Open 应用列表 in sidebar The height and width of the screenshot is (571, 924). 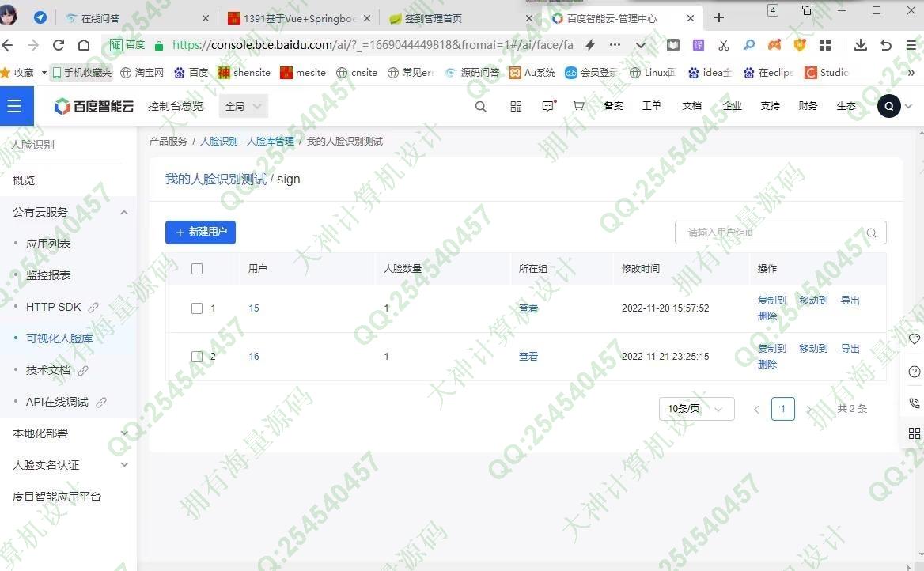tap(48, 244)
